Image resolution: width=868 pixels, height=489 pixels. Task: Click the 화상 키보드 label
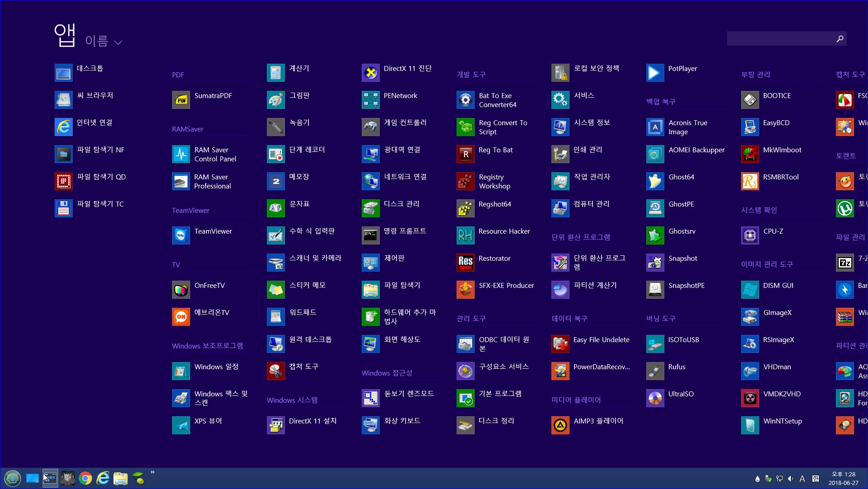pyautogui.click(x=402, y=421)
